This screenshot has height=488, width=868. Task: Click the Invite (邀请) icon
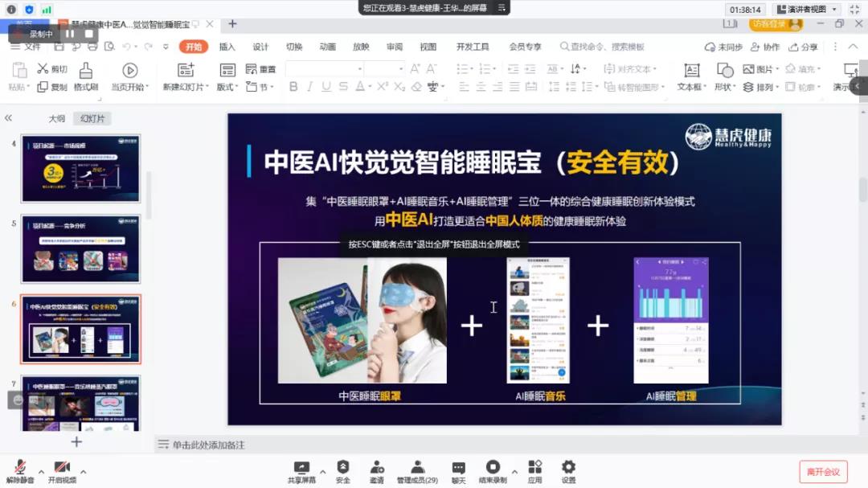tap(376, 468)
